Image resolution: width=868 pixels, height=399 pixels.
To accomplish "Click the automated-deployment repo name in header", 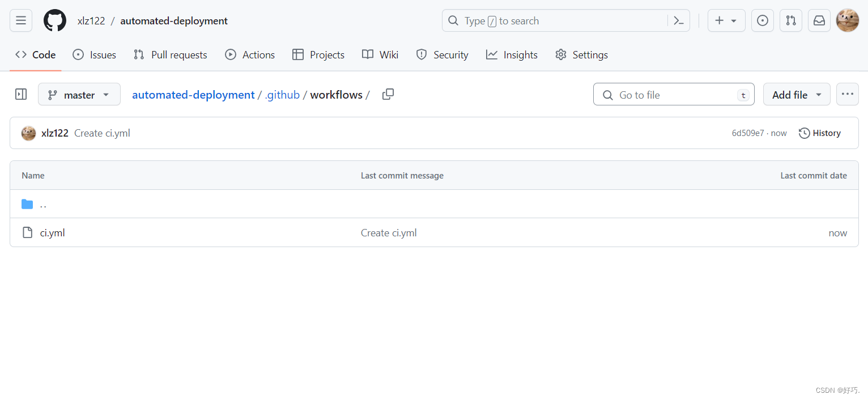I will pos(174,21).
